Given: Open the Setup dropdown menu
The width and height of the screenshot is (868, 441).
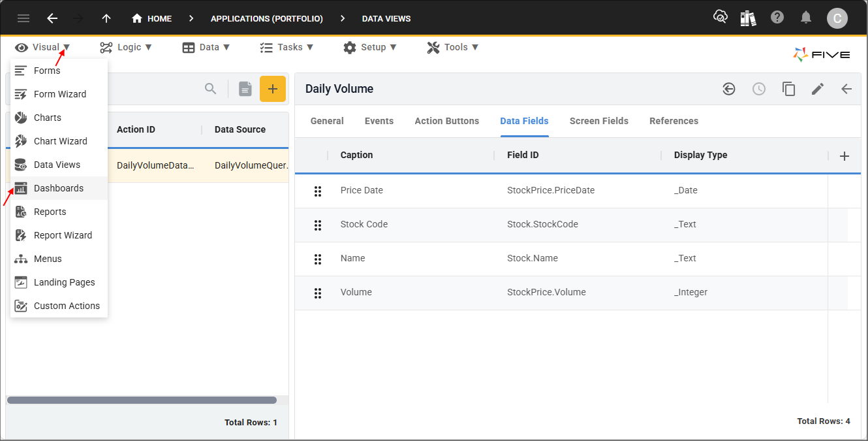Looking at the screenshot, I should (370, 47).
